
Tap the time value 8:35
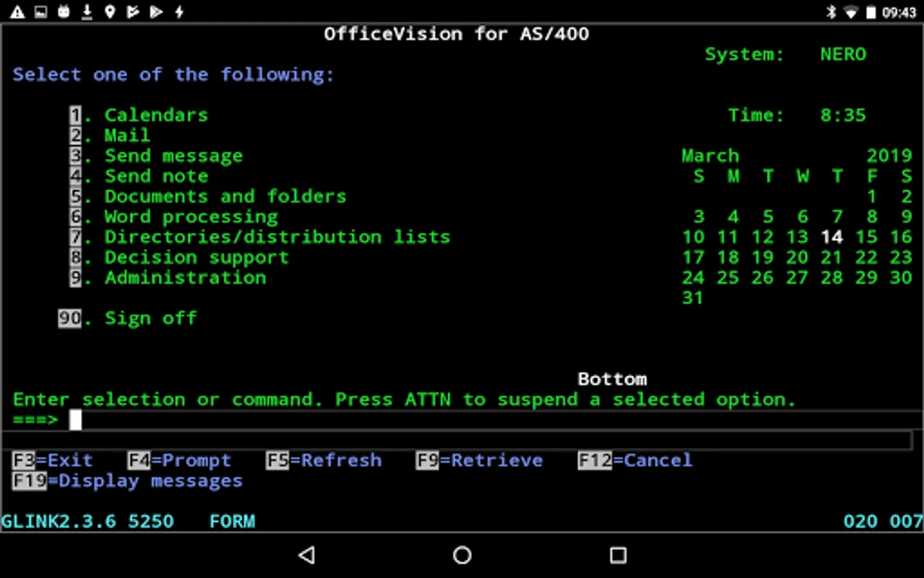(x=843, y=115)
